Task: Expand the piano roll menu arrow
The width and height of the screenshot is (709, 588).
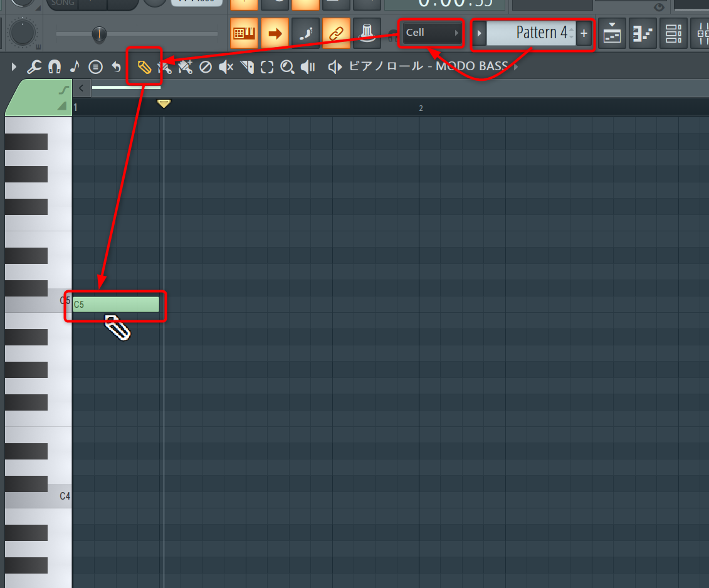Action: pyautogui.click(x=14, y=66)
